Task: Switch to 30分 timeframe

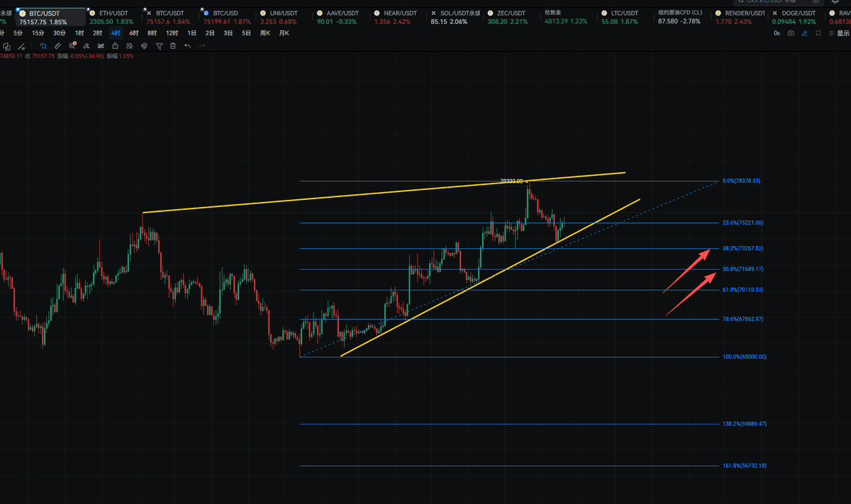Action: tap(60, 33)
